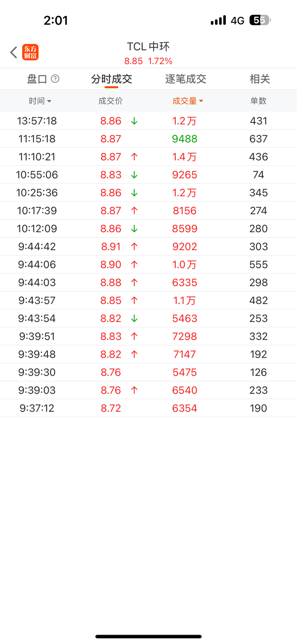Screen dimensions: 297x644
Task: Sort by 成交价 column header
Action: (111, 101)
